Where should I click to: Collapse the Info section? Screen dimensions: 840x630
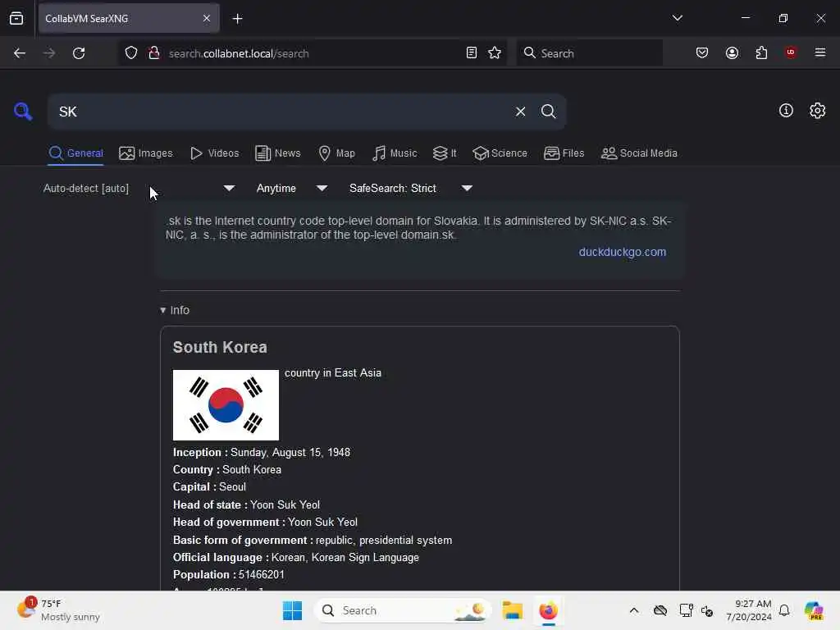(175, 310)
